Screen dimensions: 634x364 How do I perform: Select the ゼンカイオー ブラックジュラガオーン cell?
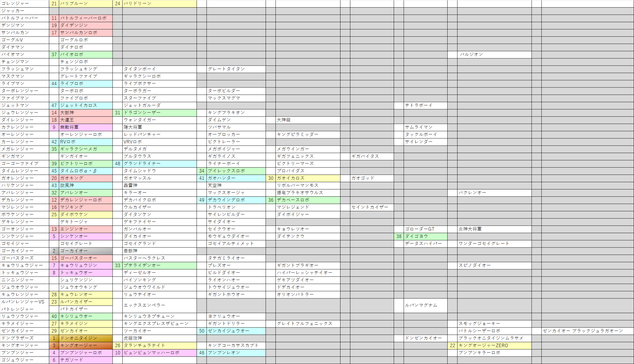tap(587, 331)
